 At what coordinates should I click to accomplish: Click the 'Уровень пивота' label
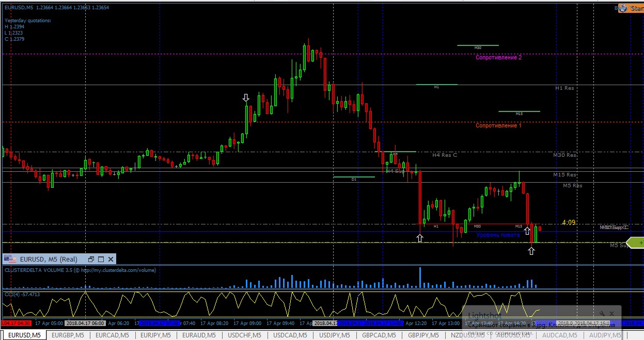coord(498,235)
